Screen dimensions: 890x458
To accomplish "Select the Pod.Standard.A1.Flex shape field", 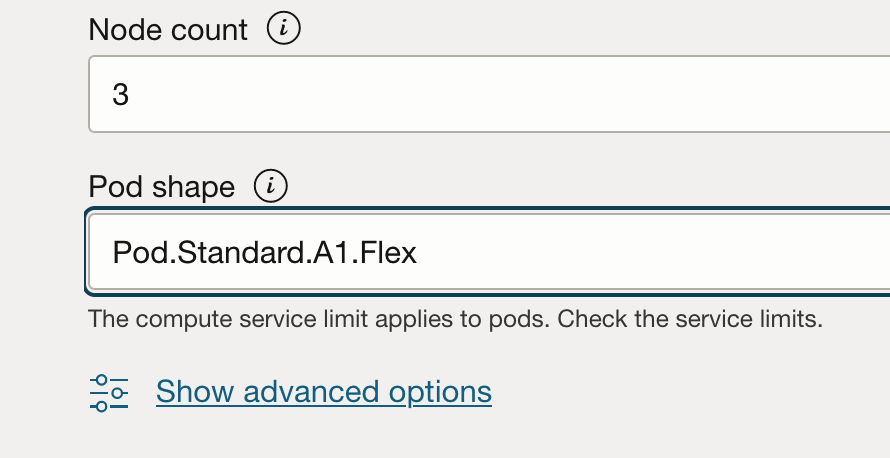I will tap(488, 252).
